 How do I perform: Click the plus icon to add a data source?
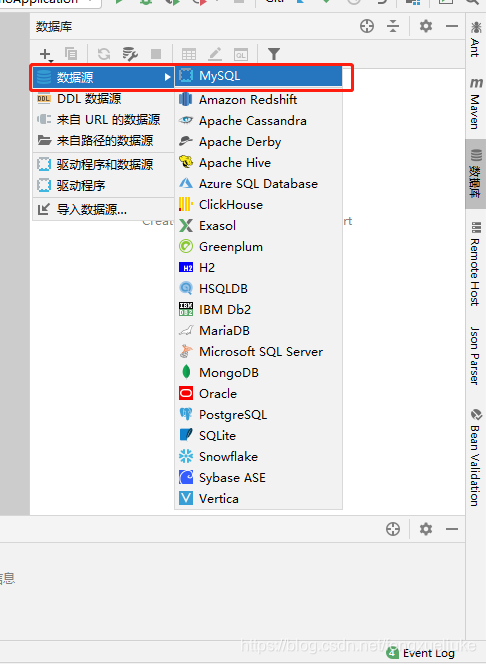(x=45, y=54)
